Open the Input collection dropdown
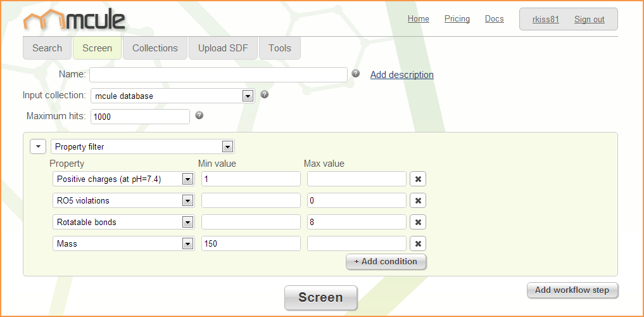644x317 pixels. pos(248,96)
